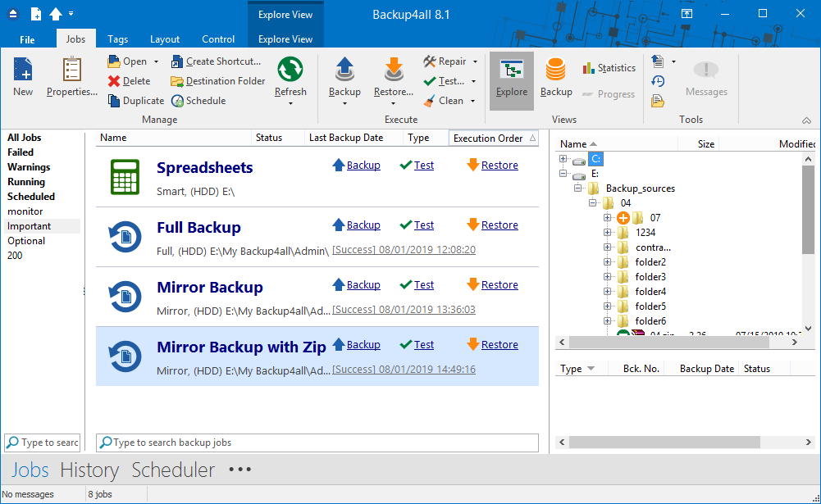Open the Statistics view
The width and height of the screenshot is (821, 504).
(609, 68)
